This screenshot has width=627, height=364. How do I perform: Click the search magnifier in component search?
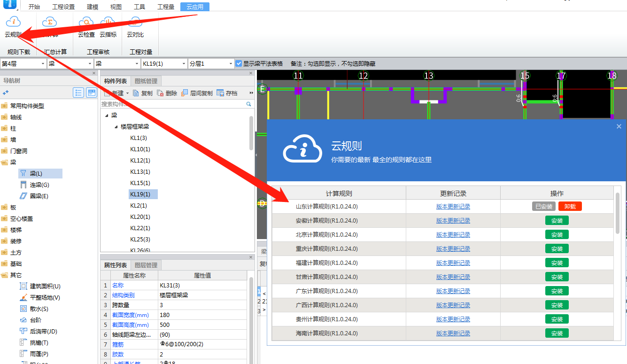tap(249, 104)
